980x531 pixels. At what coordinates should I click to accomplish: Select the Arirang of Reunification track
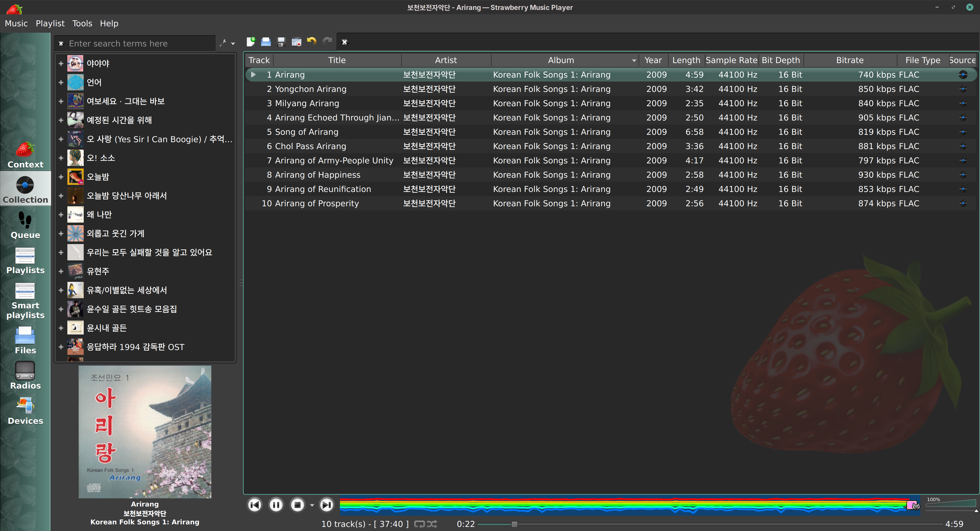(x=611, y=189)
